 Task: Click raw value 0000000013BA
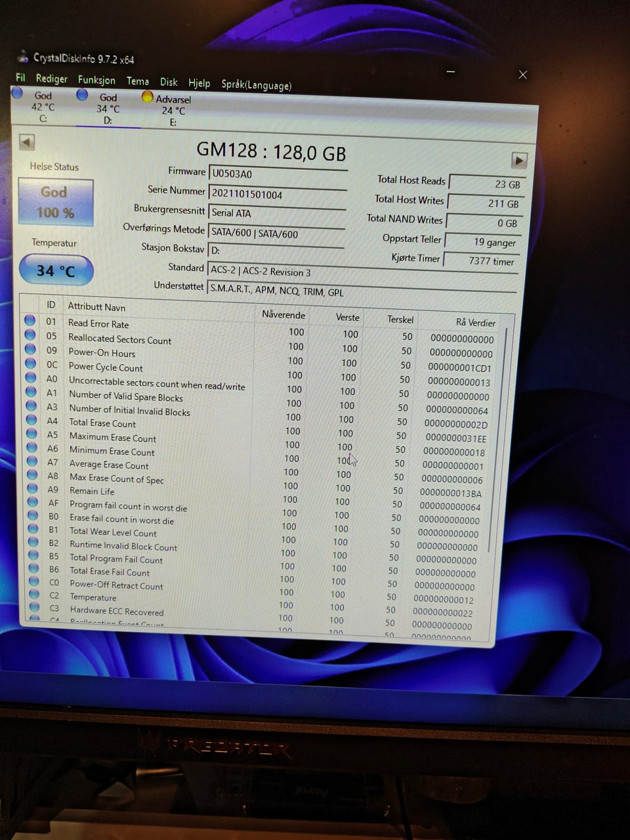(450, 493)
